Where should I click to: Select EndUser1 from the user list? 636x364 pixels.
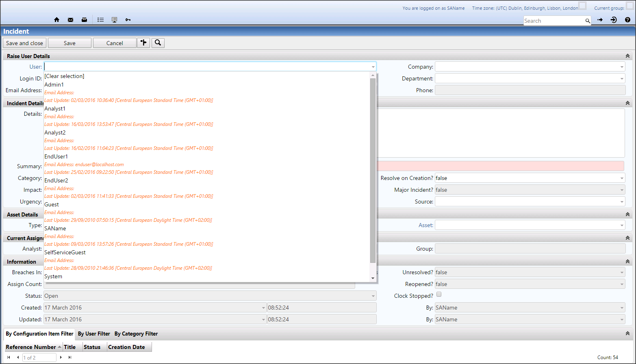point(56,156)
